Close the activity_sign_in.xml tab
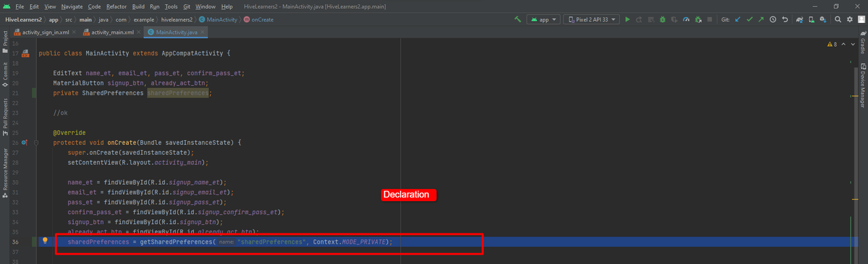 click(74, 32)
